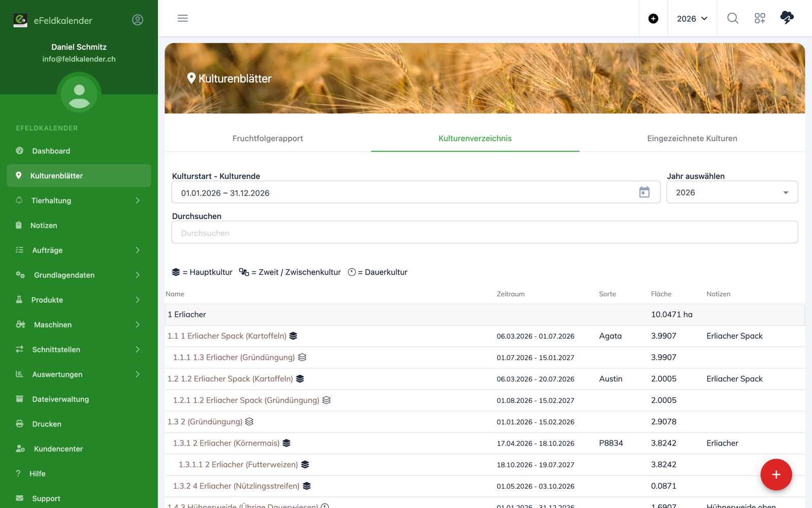Open the calendar icon in date range field
The width and height of the screenshot is (812, 508).
click(x=644, y=192)
